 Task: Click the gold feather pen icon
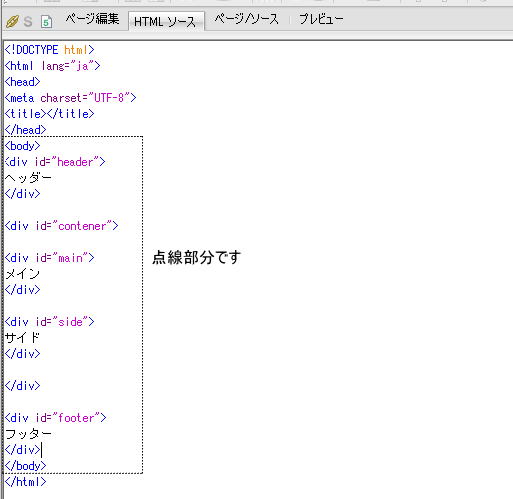[x=12, y=22]
